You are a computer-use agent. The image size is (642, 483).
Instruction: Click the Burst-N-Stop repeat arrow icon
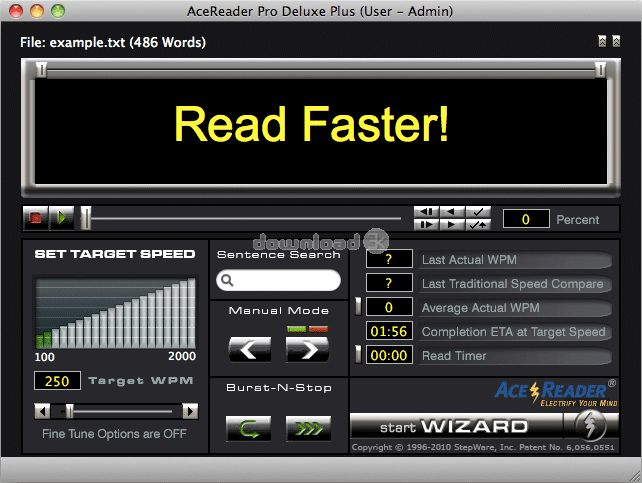250,429
